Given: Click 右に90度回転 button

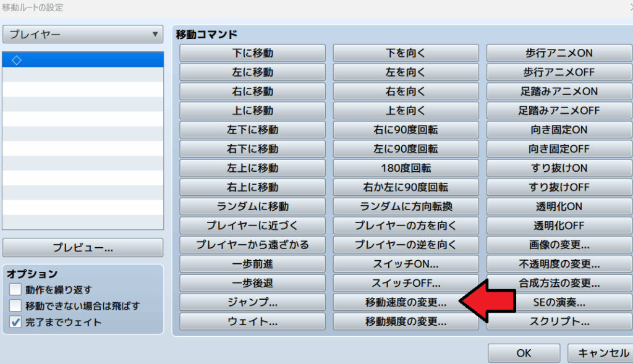Looking at the screenshot, I should coord(406,130).
